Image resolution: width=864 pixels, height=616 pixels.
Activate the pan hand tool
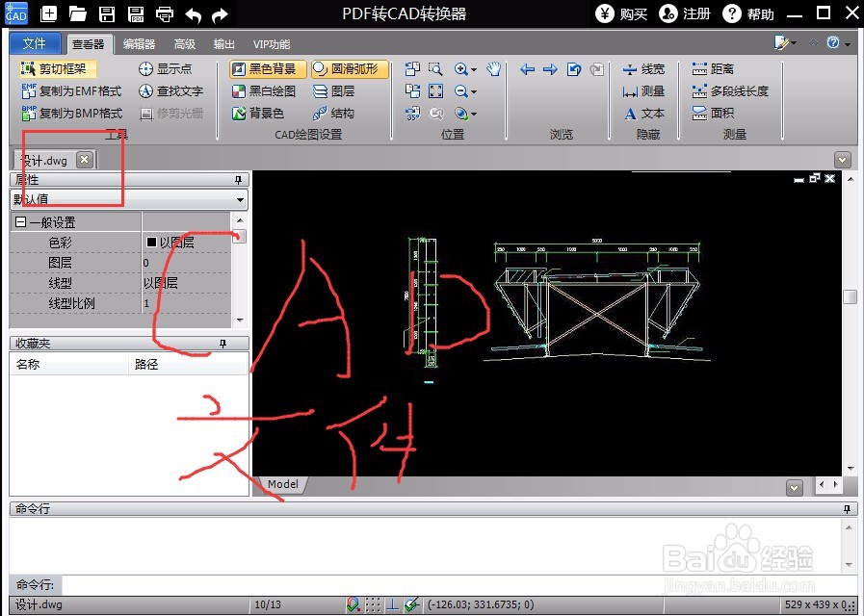(x=491, y=68)
